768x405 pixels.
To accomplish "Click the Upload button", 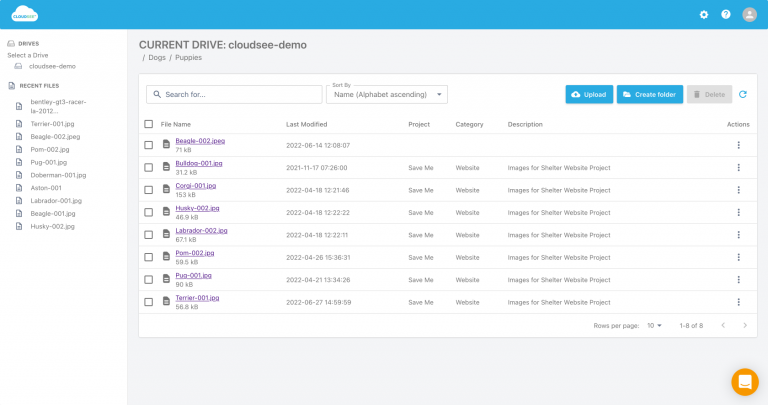I will [x=588, y=94].
